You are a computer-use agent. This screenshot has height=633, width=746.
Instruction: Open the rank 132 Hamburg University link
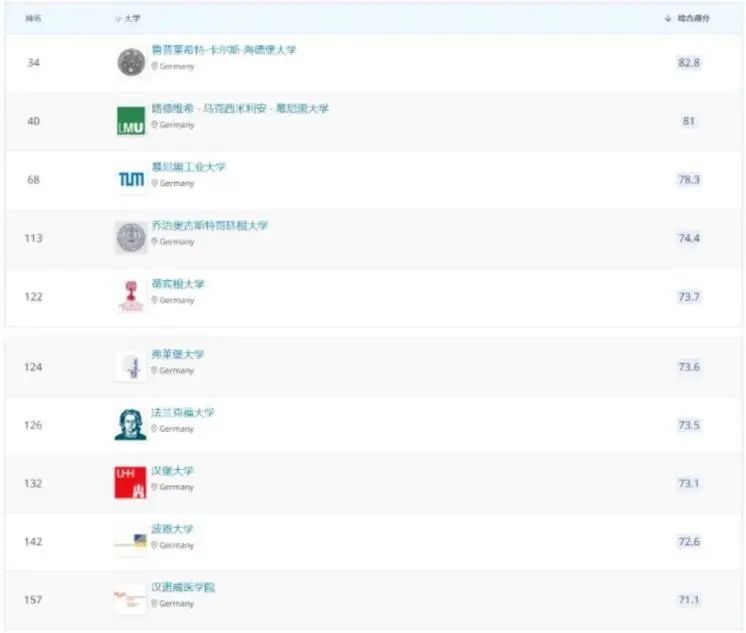[172, 471]
